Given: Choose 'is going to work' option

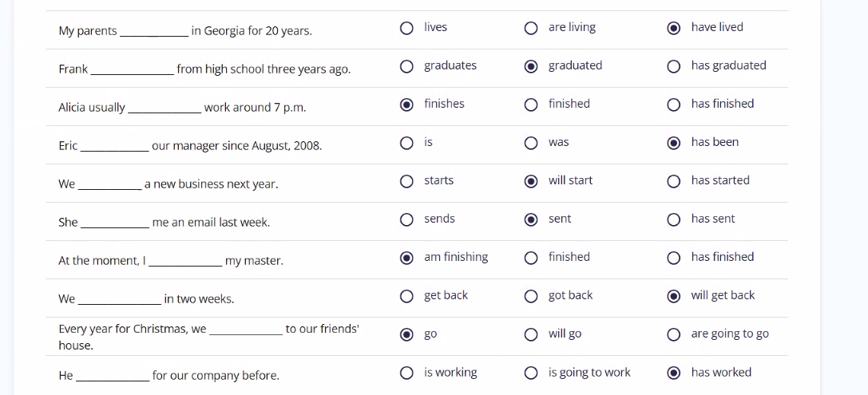Looking at the screenshot, I should click(531, 373).
